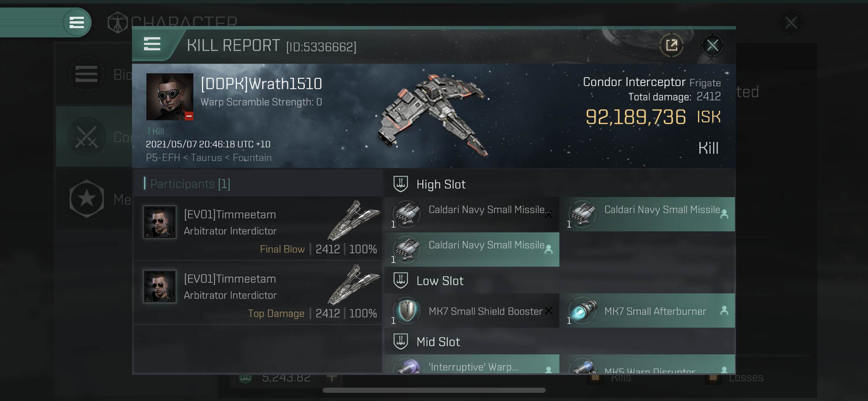Viewport: 868px width, 401px height.
Task: Open Timmeetam's Top Damage participant entry
Action: [258, 293]
